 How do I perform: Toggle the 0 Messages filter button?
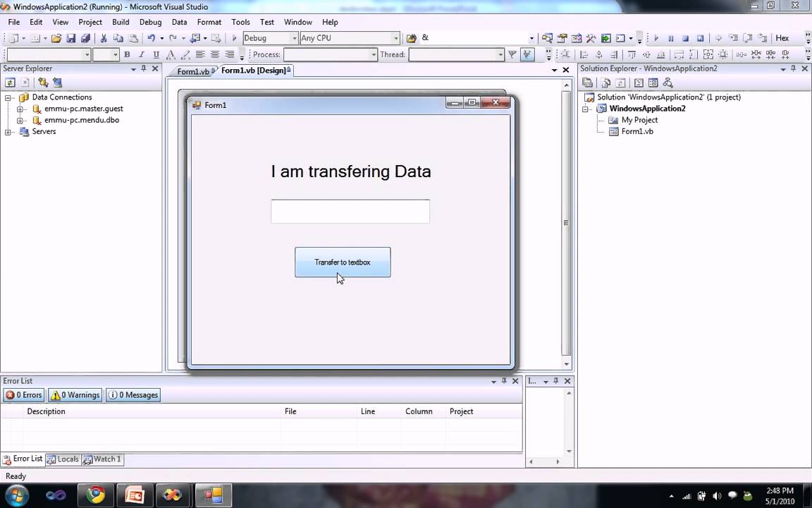click(x=133, y=395)
